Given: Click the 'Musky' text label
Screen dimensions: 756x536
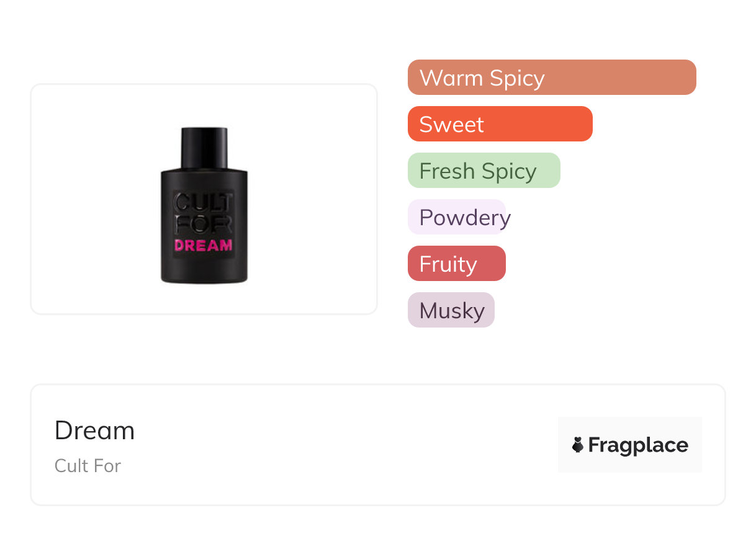Looking at the screenshot, I should [x=452, y=311].
